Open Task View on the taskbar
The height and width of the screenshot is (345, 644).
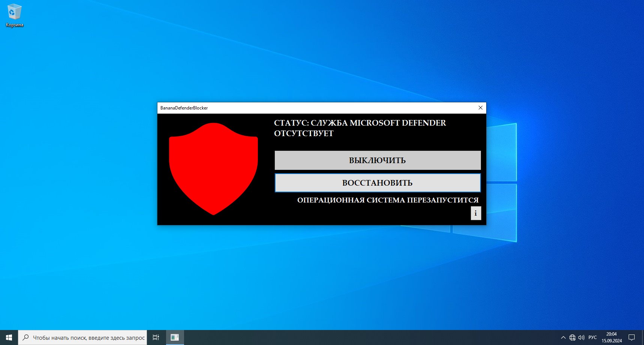click(x=156, y=337)
